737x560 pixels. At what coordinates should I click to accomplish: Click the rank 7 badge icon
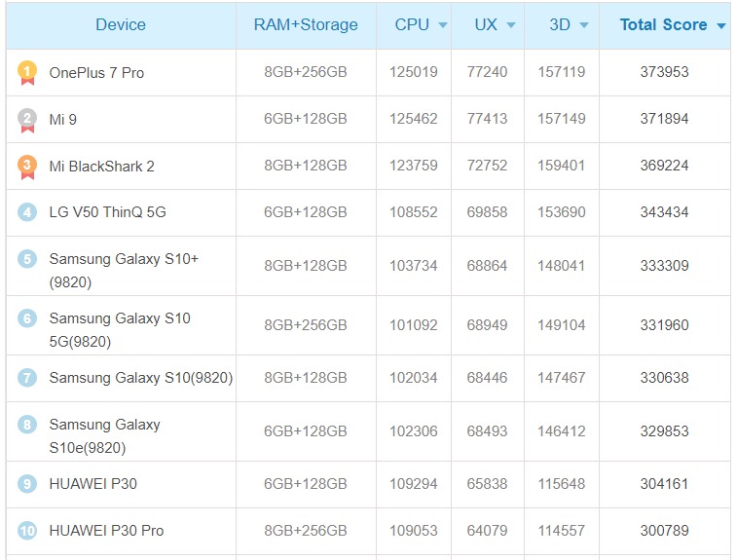coord(27,378)
